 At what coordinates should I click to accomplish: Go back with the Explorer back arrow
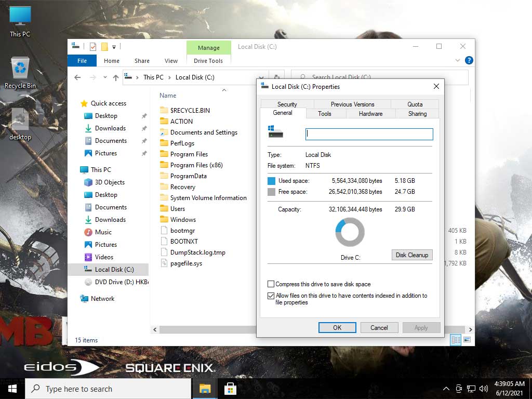(x=78, y=77)
